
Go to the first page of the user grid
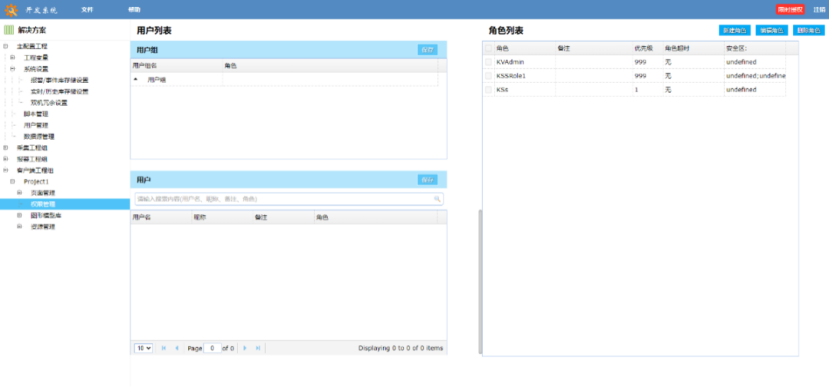(164, 348)
